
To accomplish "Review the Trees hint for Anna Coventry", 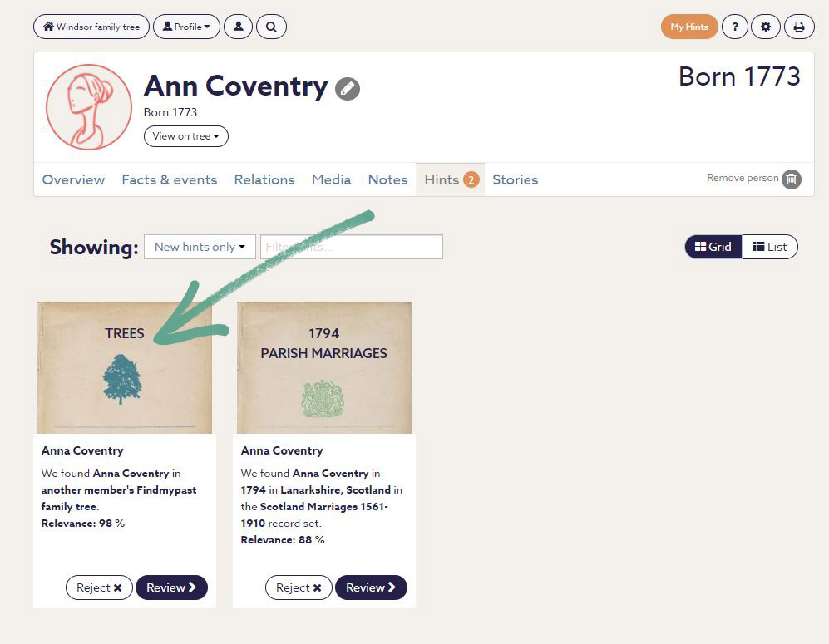I will coord(171,587).
